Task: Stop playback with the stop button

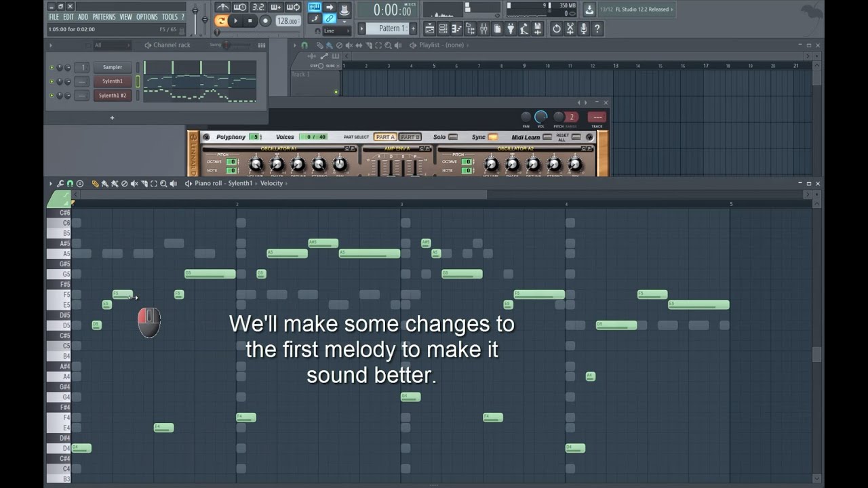Action: point(250,21)
